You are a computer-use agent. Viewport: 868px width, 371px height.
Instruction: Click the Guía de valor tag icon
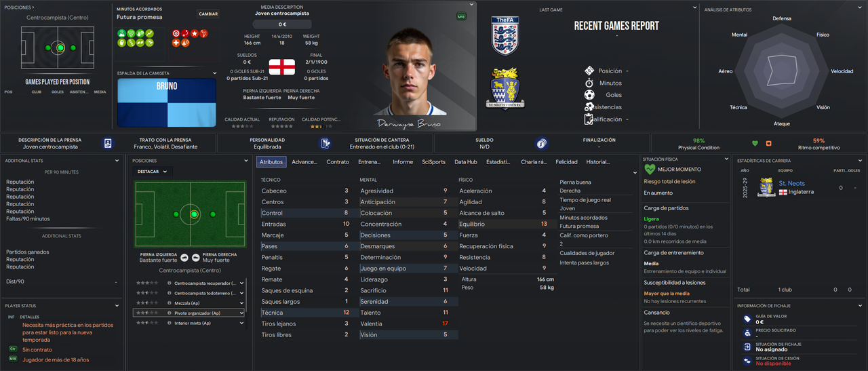pos(747,319)
